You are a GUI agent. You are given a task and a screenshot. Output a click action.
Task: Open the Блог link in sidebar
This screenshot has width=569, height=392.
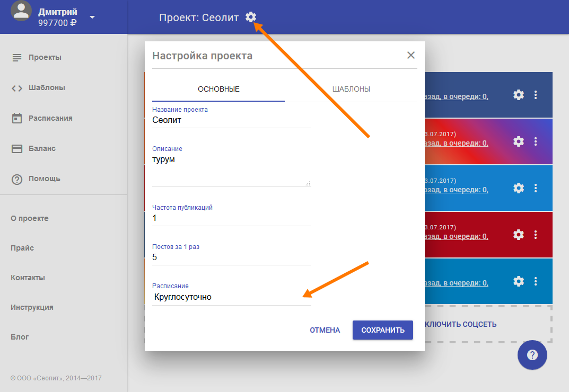click(x=20, y=337)
